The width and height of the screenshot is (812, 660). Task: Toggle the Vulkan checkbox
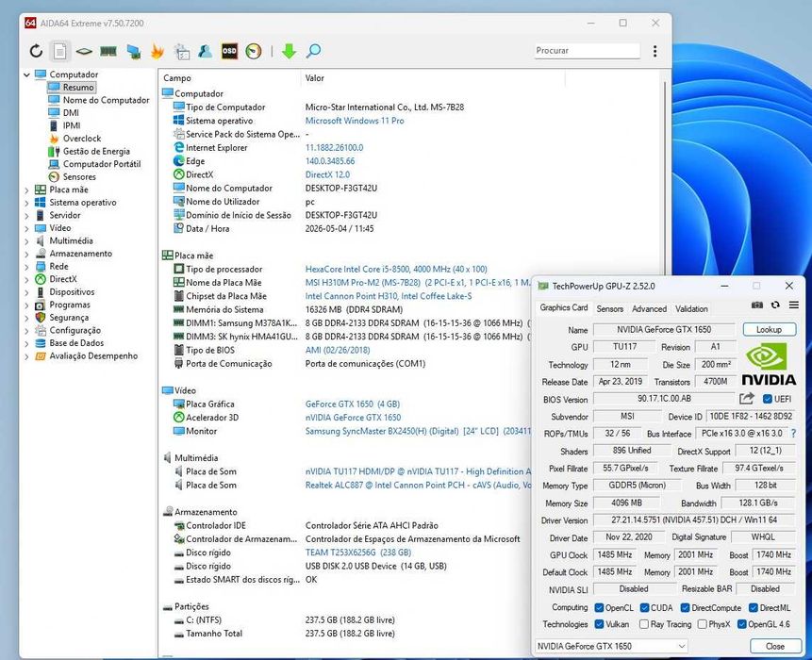click(x=599, y=624)
